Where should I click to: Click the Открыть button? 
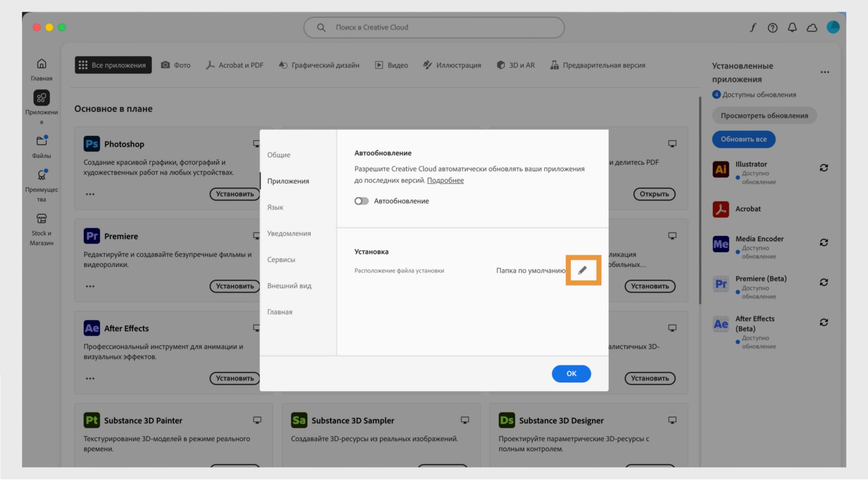(x=654, y=194)
